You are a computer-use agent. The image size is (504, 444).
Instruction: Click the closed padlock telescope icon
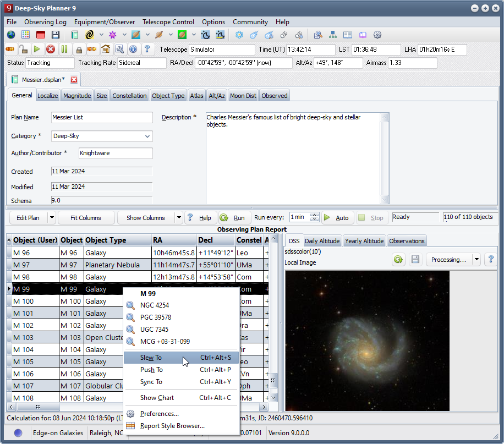tap(79, 50)
